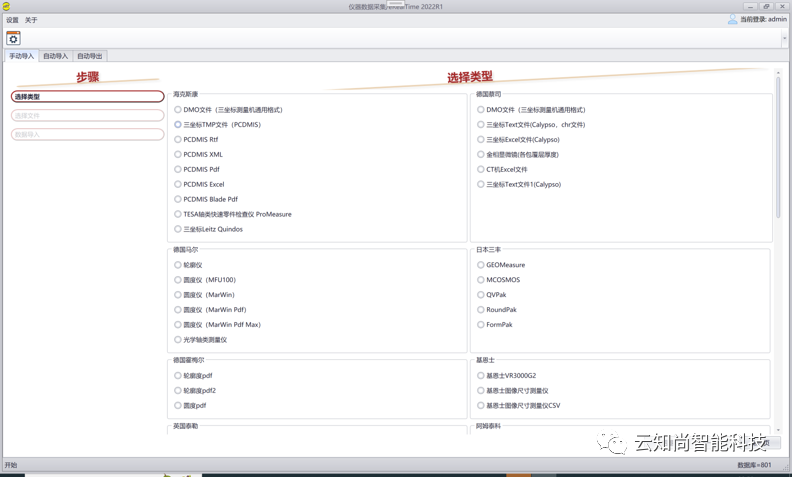Switch to the 自动导出 tab
The width and height of the screenshot is (792, 477).
point(89,56)
